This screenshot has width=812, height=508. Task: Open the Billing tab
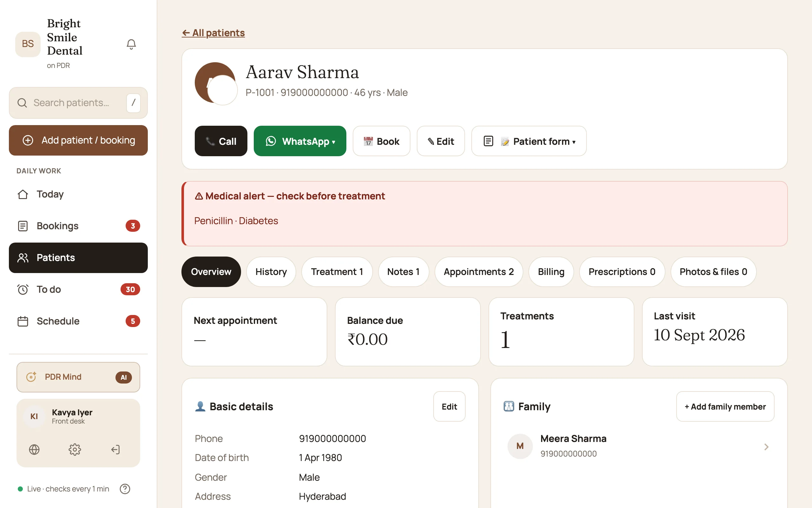[551, 271]
